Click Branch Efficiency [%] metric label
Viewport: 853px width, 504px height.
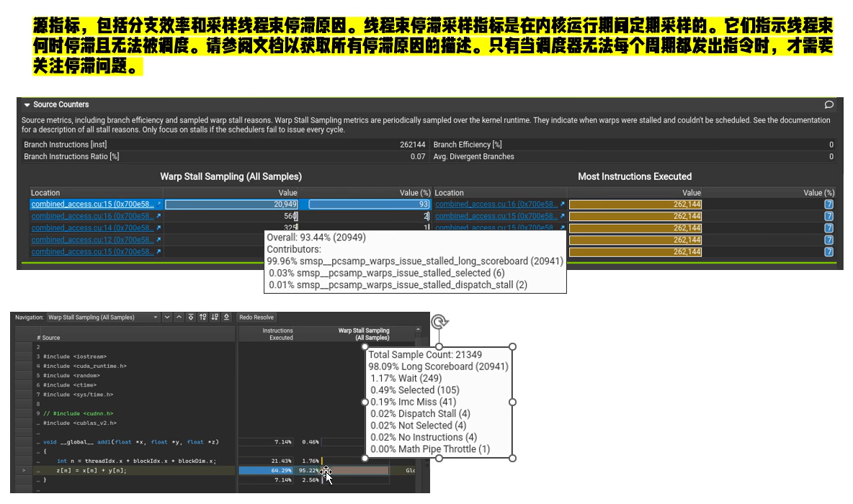click(x=468, y=144)
